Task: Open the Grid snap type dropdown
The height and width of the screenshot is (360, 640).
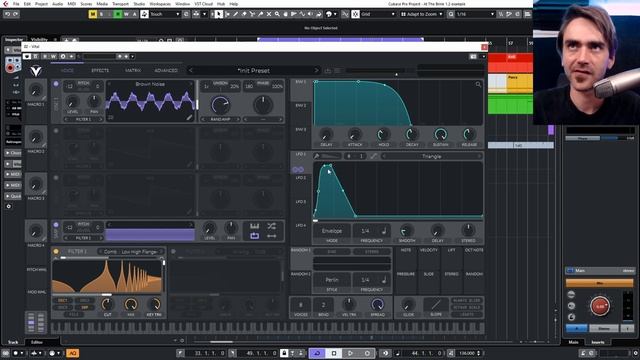Action: pyautogui.click(x=378, y=14)
